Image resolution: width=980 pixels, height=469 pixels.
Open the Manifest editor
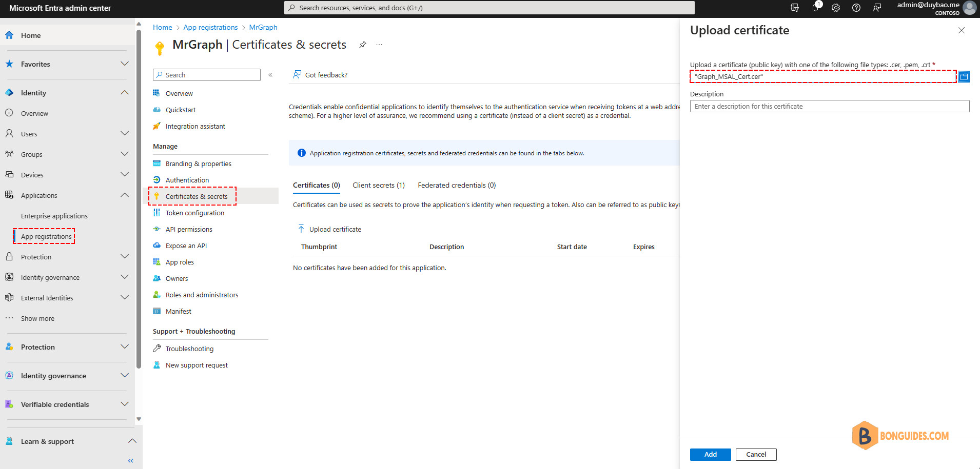pos(178,311)
